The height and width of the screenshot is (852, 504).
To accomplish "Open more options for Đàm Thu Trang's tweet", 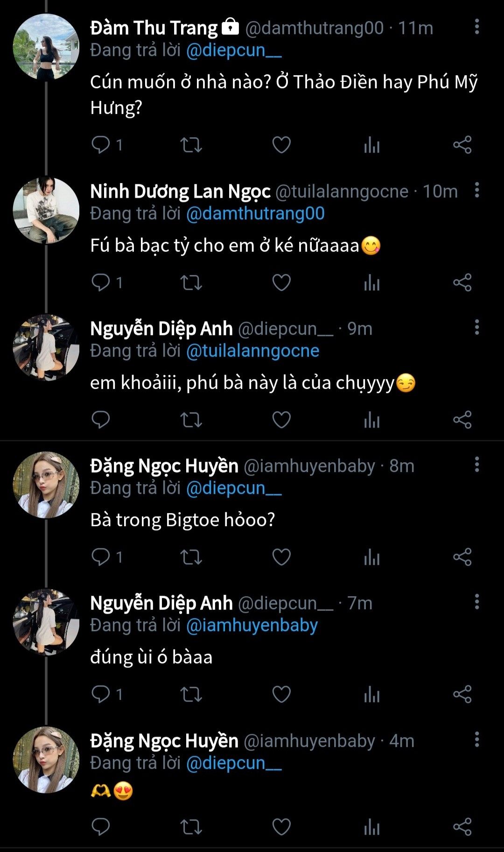I will [x=476, y=27].
